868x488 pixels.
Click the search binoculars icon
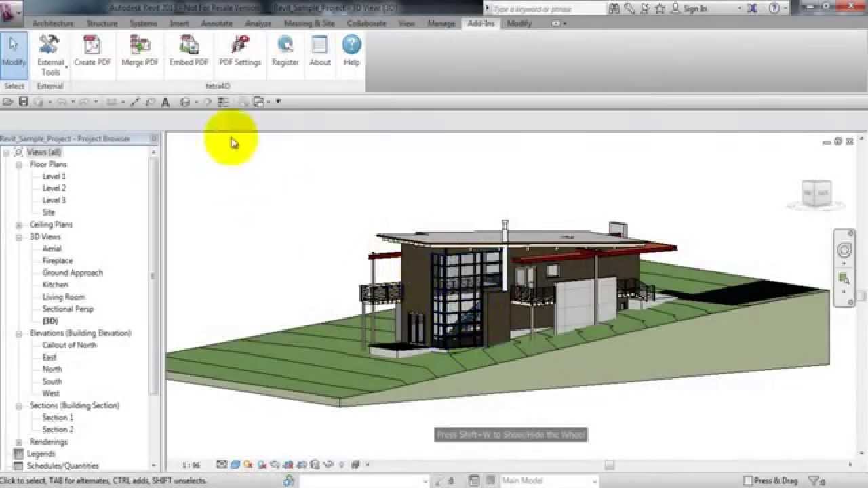pyautogui.click(x=614, y=9)
